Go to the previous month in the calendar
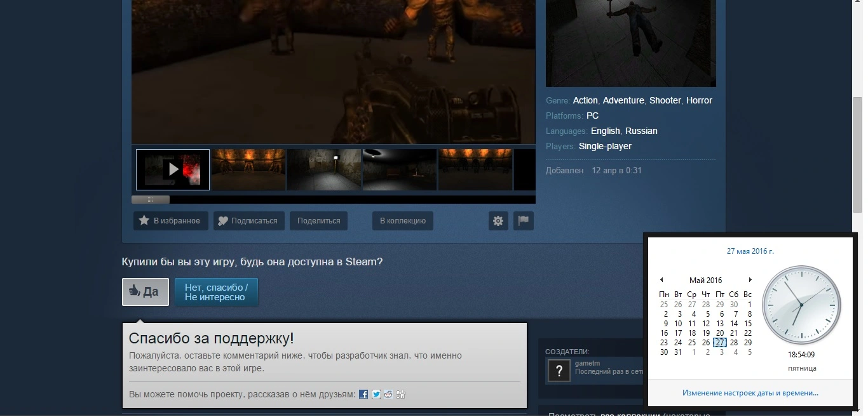The height and width of the screenshot is (417, 868). [x=661, y=280]
